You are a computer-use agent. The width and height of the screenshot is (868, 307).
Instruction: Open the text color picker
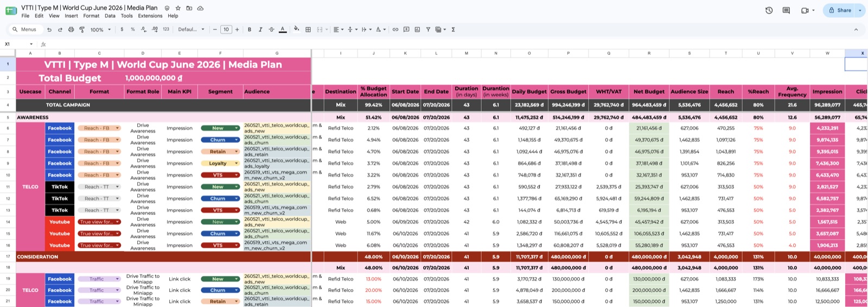(283, 29)
